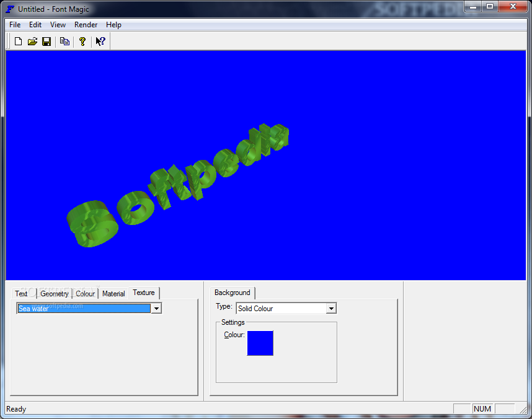
Task: Open the Help menu
Action: pos(113,25)
